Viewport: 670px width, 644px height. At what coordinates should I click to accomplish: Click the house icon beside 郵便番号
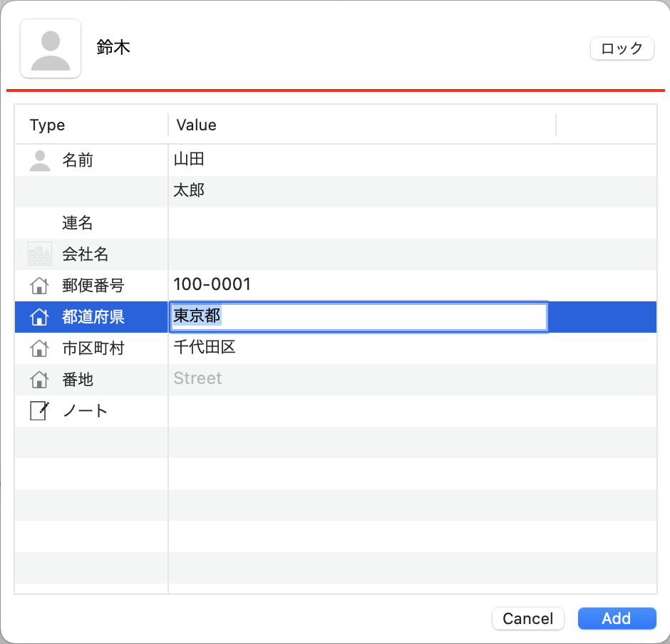[39, 285]
